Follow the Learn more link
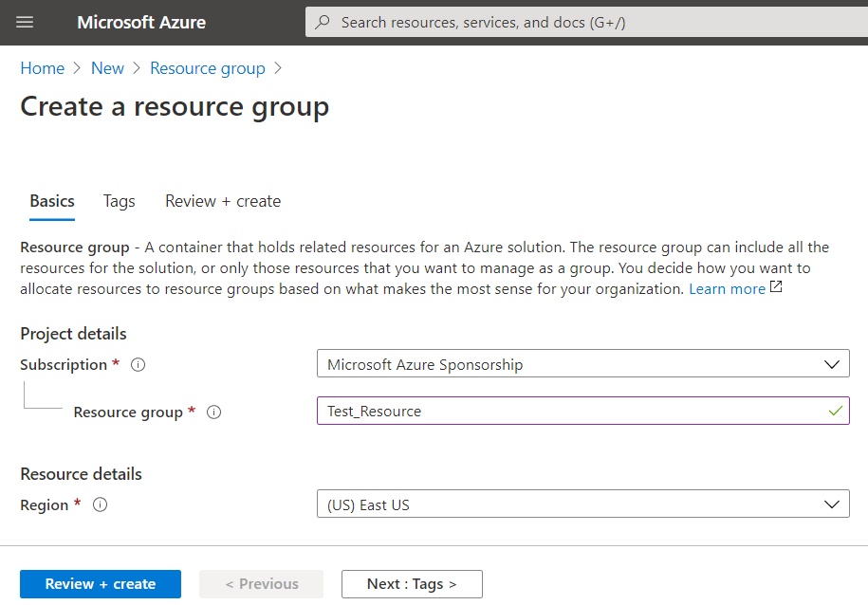This screenshot has height=605, width=868. (727, 289)
